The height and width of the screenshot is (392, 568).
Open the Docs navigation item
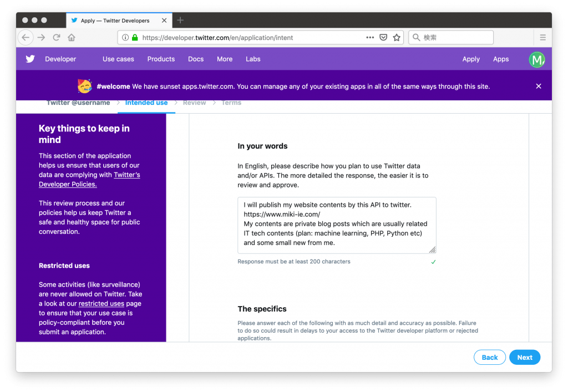196,59
